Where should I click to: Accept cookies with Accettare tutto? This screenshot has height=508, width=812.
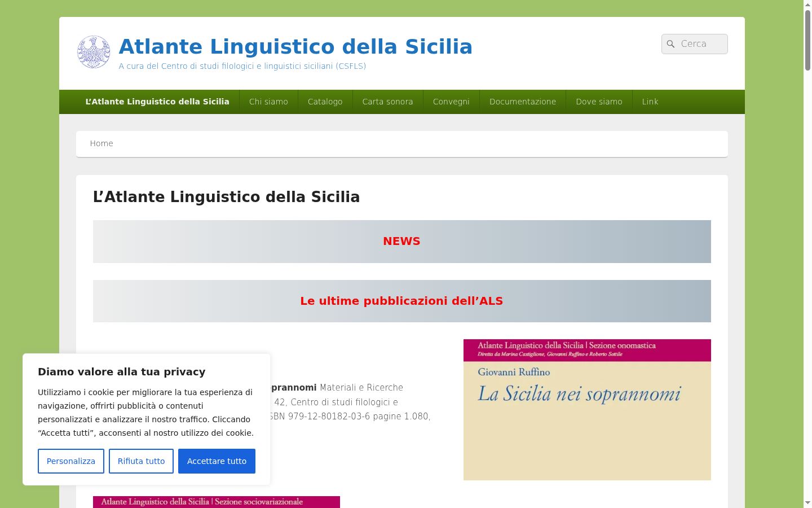click(217, 461)
